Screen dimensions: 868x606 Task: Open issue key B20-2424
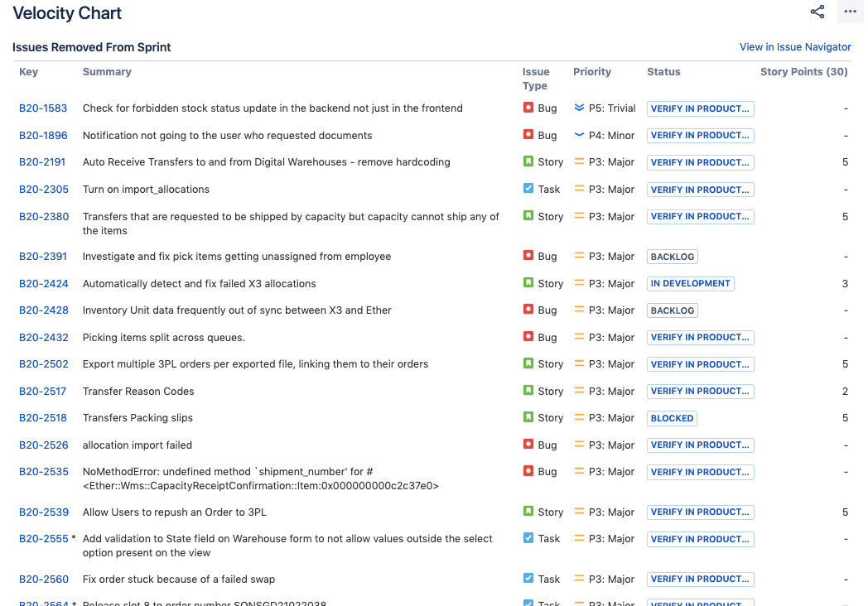coord(44,283)
